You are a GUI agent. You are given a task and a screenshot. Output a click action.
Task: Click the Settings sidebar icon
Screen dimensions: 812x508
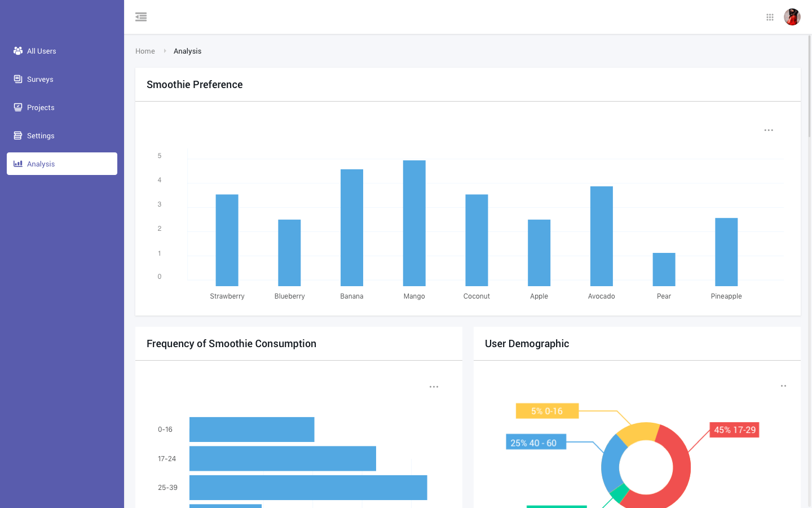click(x=18, y=135)
